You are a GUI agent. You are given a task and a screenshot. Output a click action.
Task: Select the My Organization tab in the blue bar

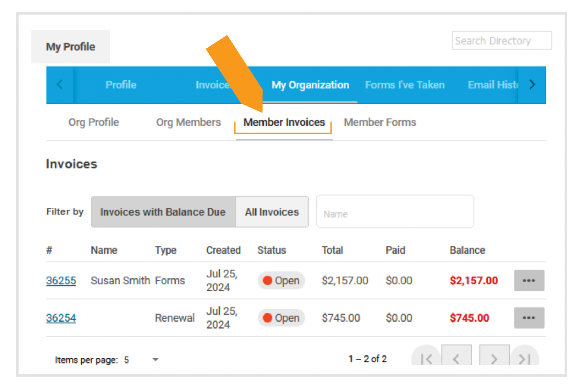point(310,85)
